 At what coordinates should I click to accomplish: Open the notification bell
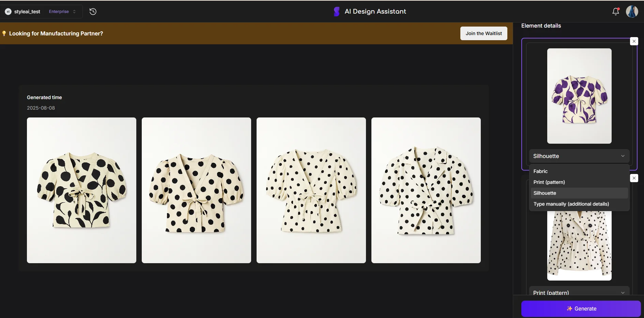(615, 11)
